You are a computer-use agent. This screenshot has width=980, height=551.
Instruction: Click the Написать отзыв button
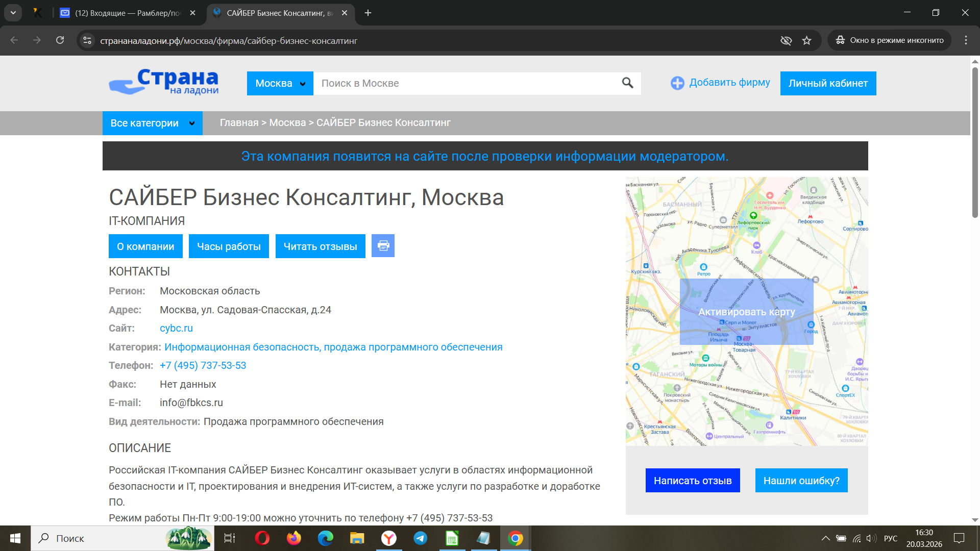[693, 481]
